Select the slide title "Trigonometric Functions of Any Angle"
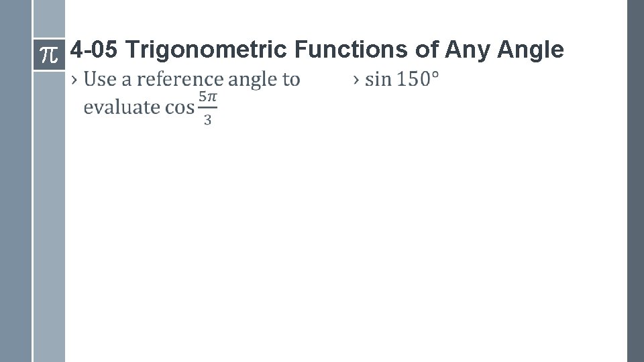 (317, 49)
